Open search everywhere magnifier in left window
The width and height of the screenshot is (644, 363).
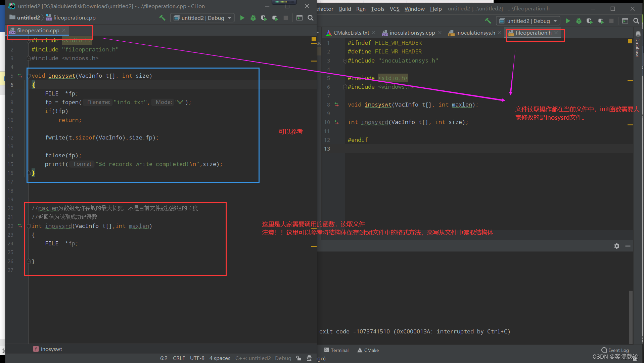click(311, 18)
